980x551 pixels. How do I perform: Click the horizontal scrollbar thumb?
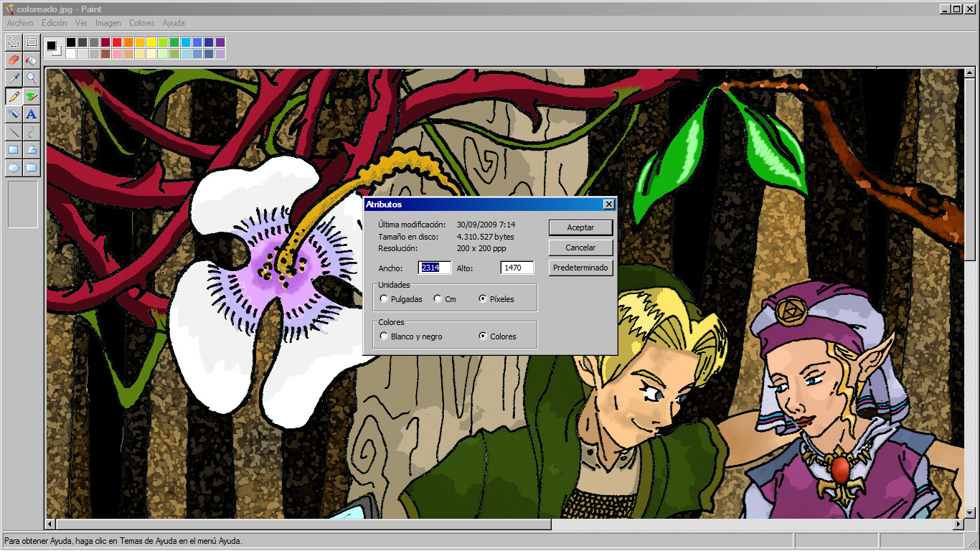coord(303,524)
